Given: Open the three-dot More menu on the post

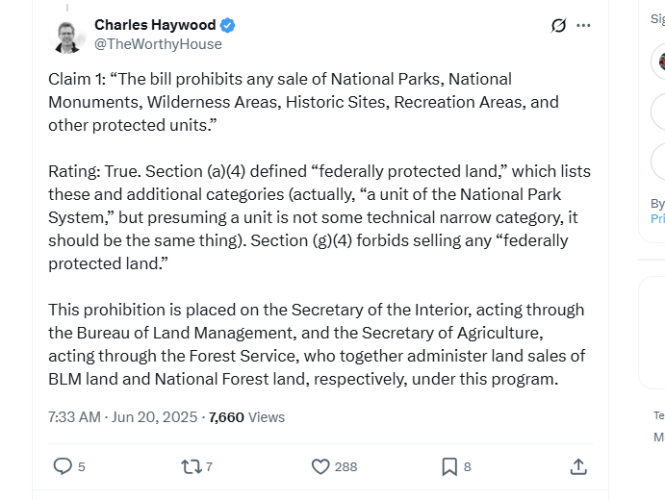Looking at the screenshot, I should coord(584,26).
